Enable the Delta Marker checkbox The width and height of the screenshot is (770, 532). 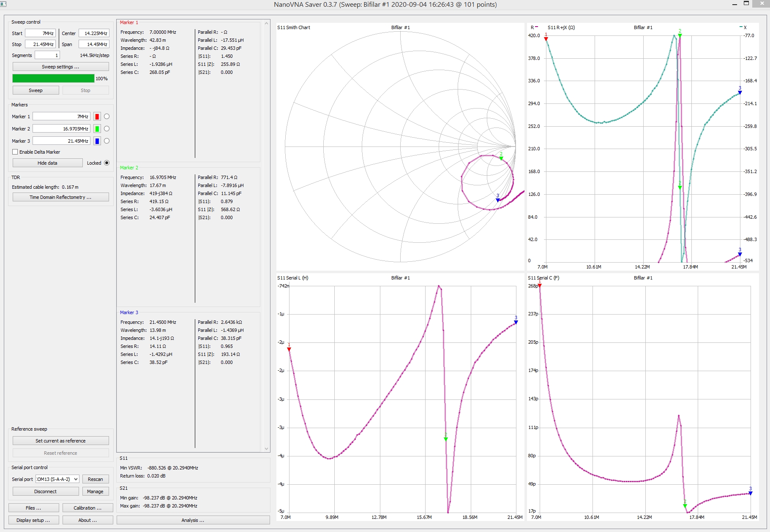(x=15, y=152)
